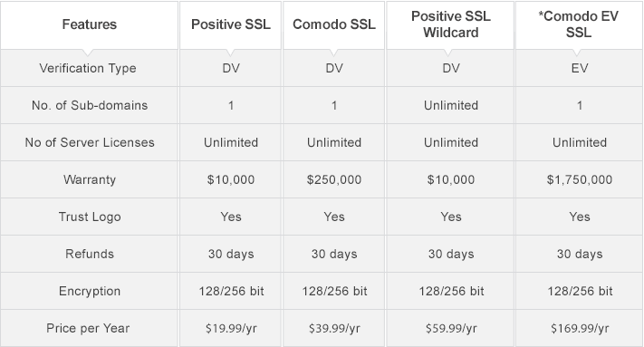Click the Refunds row label
The height and width of the screenshot is (347, 644).
pos(90,254)
